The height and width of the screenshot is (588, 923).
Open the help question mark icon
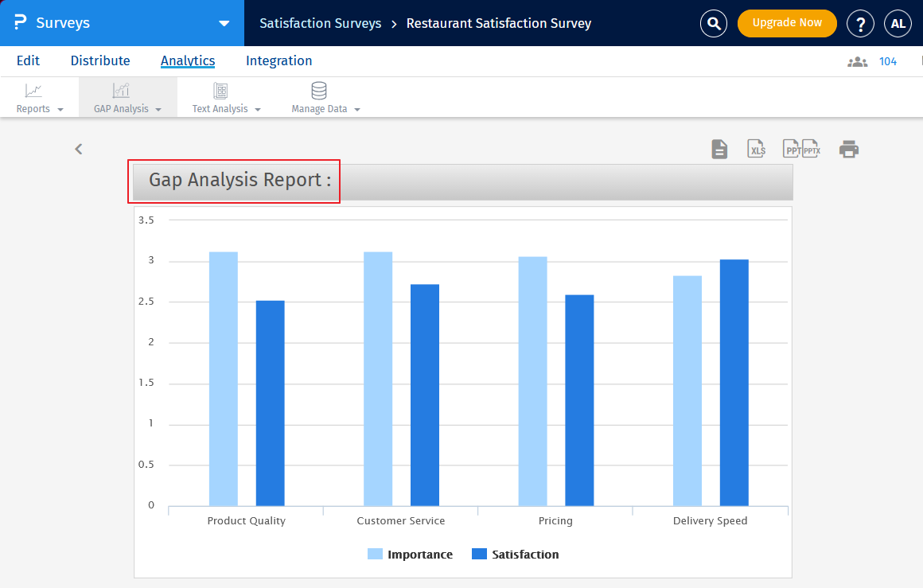click(x=860, y=23)
